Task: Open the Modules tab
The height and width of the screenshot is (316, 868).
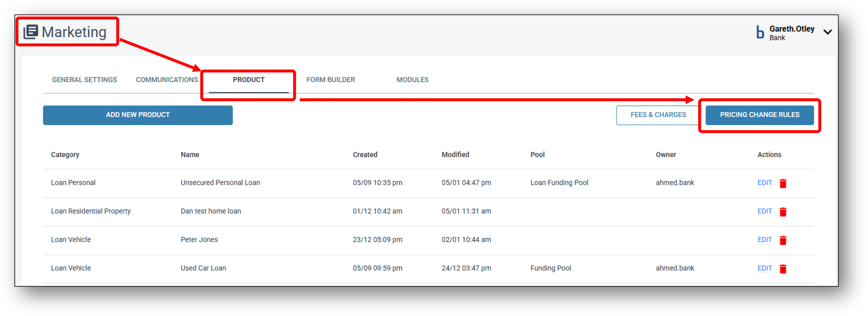Action: (x=412, y=80)
